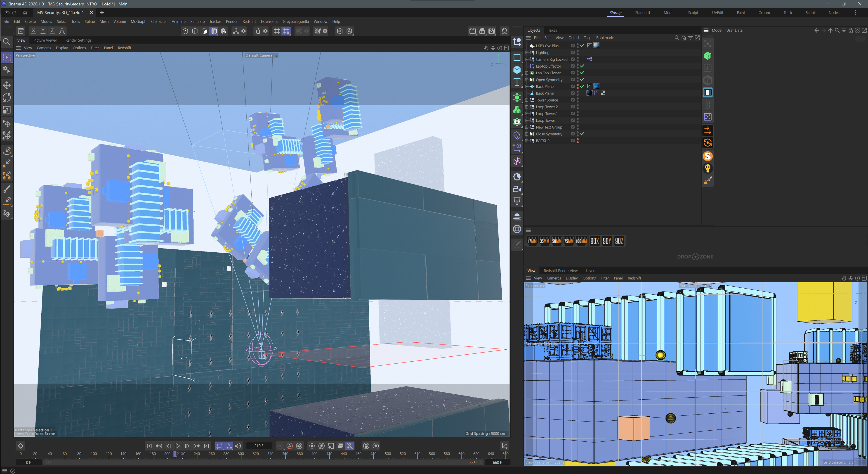The height and width of the screenshot is (474, 868).
Task: Expand the New Text Group node
Action: [527, 127]
